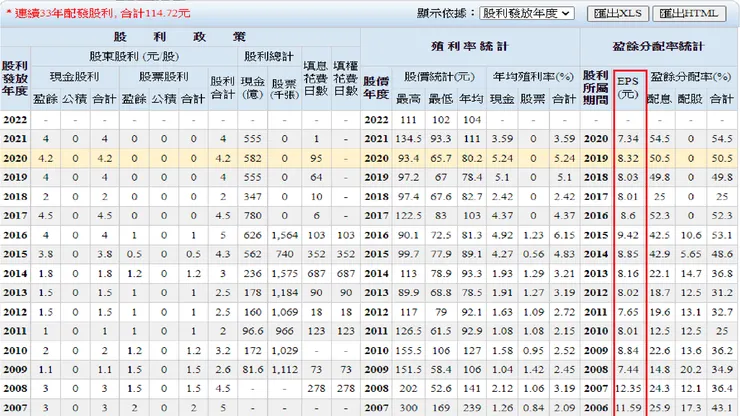This screenshot has width=740, height=416.
Task: Select the stock total 1,069 cell
Action: point(284,312)
